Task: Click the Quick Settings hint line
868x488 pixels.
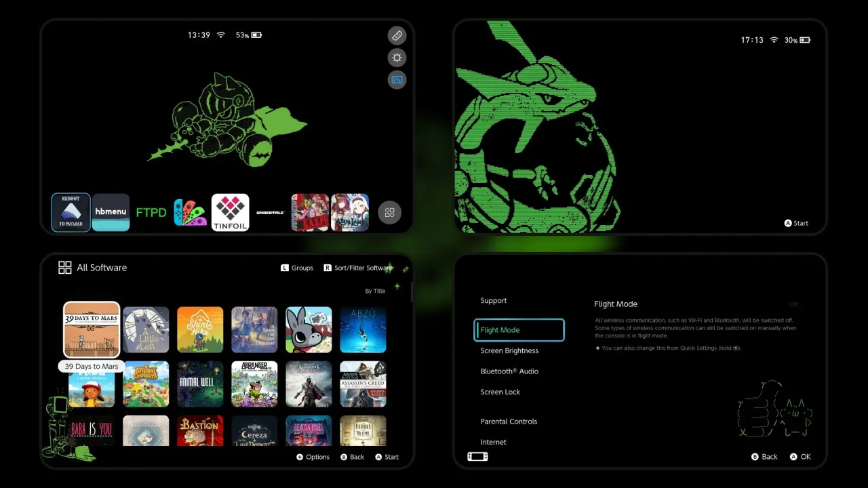Action: tap(669, 348)
